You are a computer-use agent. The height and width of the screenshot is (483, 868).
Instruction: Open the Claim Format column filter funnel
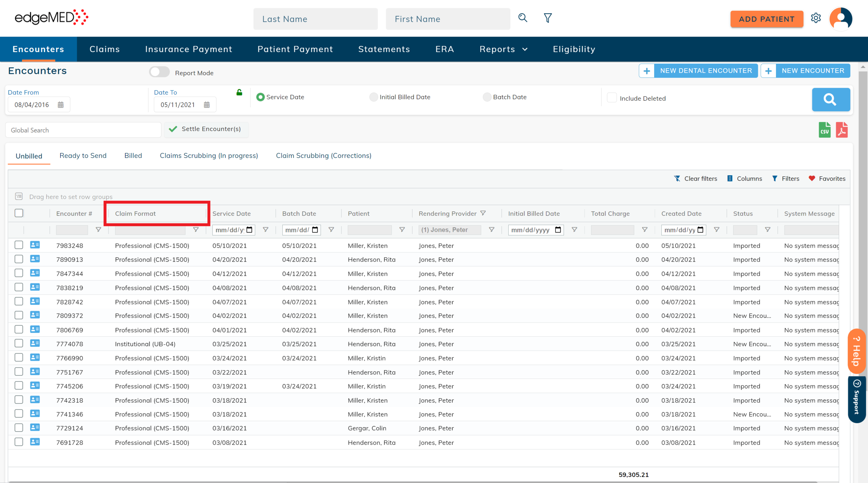tap(196, 230)
